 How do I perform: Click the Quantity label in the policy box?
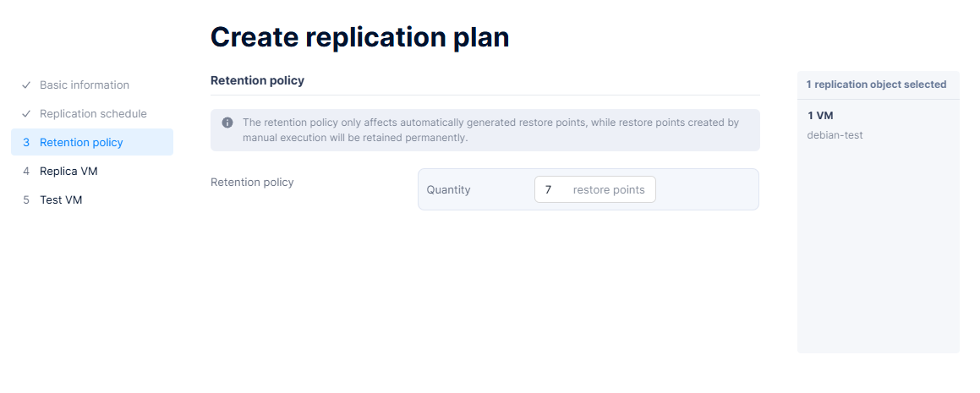pyautogui.click(x=448, y=190)
